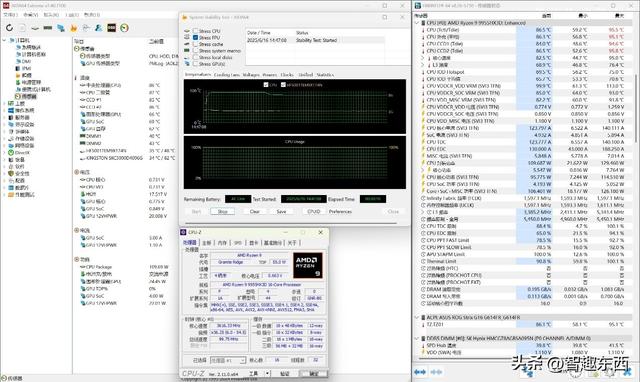Viewport: 640px width, 382px height.
Task: Select 电源管理 in the AIDA64 tree
Action: coord(28,82)
